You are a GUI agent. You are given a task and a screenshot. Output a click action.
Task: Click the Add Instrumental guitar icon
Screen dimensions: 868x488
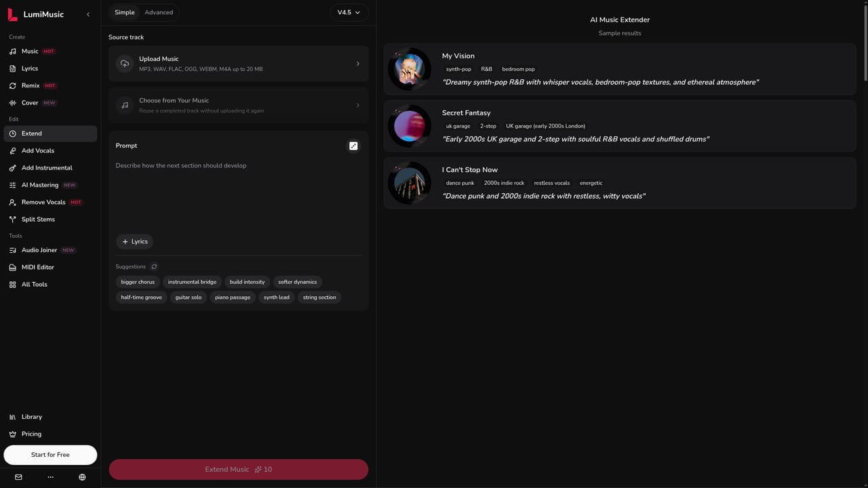13,168
